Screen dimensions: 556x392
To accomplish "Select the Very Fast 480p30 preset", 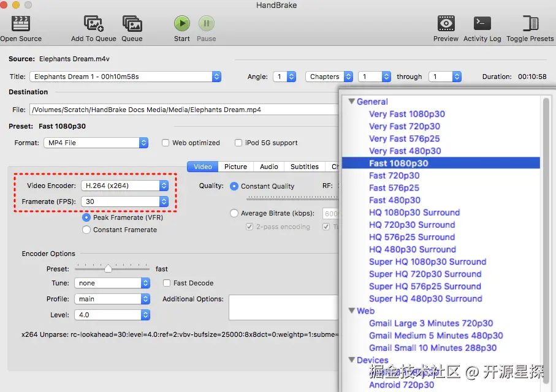I will point(405,151).
